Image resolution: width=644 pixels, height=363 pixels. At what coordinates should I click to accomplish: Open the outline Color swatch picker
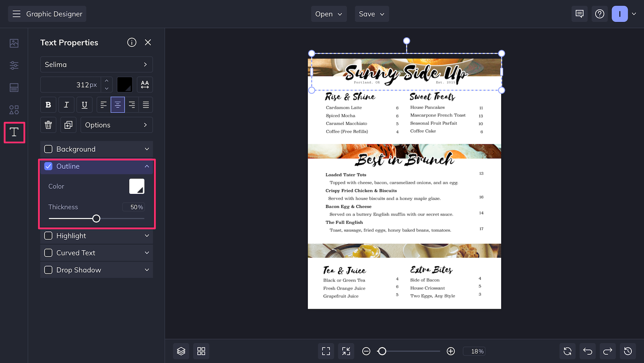tap(137, 186)
